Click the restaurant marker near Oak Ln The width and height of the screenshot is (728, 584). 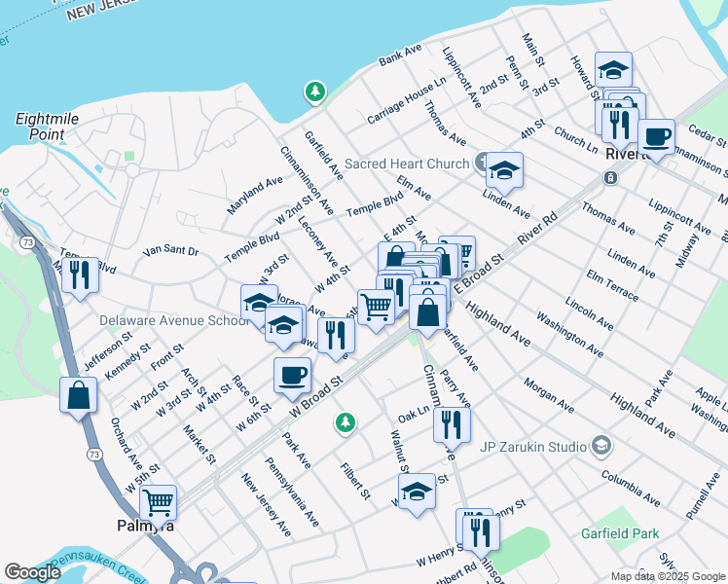452,427
